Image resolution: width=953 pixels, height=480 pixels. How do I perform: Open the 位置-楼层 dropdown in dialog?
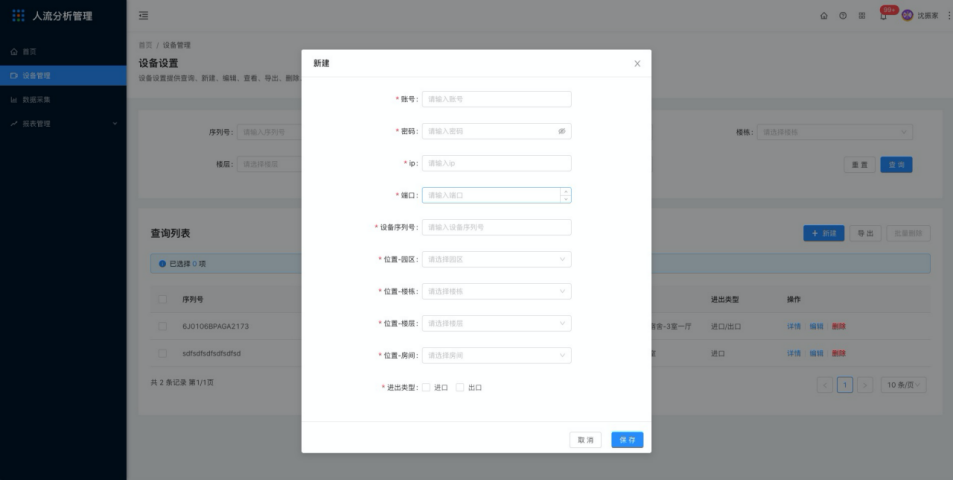pyautogui.click(x=497, y=323)
